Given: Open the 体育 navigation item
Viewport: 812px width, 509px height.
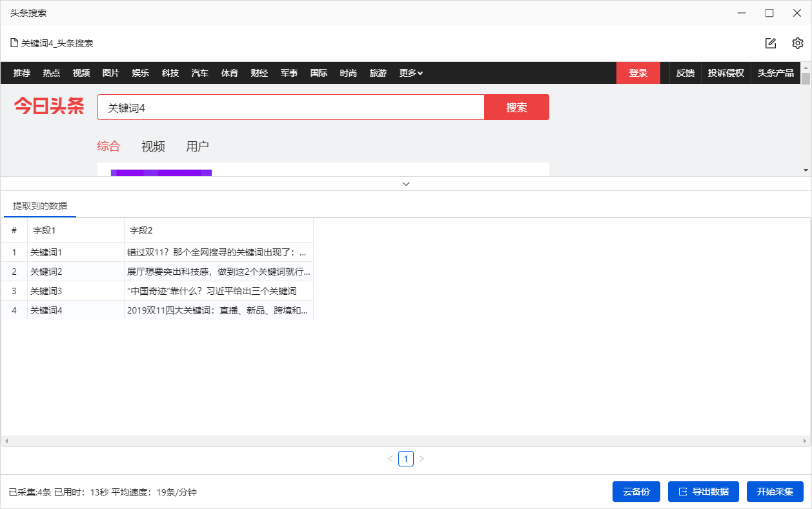Looking at the screenshot, I should click(x=230, y=73).
